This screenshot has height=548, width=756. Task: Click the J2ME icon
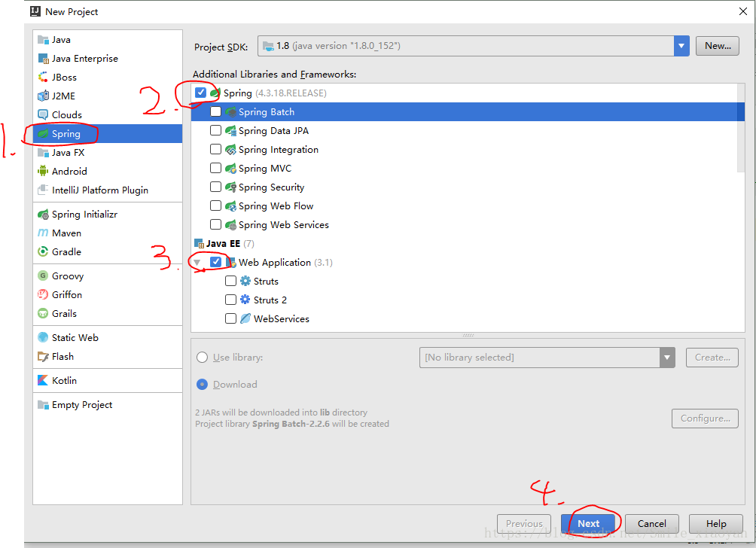(x=43, y=96)
